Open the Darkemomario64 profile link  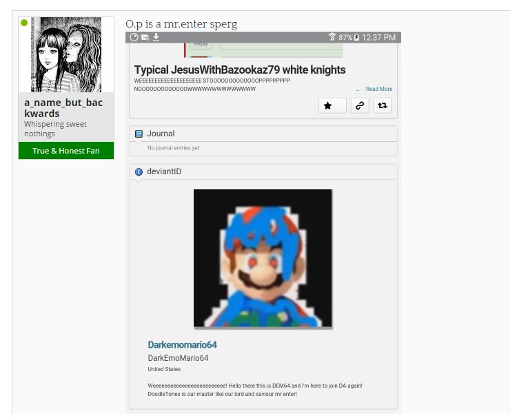point(182,344)
